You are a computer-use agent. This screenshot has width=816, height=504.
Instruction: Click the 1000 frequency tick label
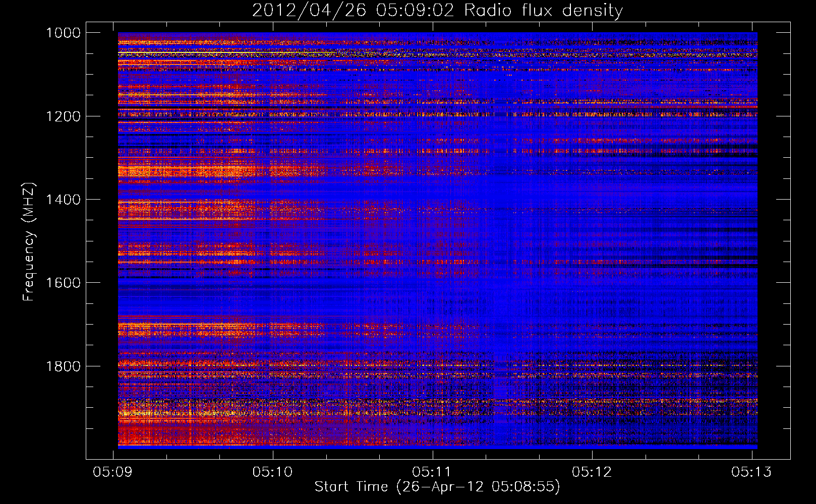pyautogui.click(x=63, y=33)
